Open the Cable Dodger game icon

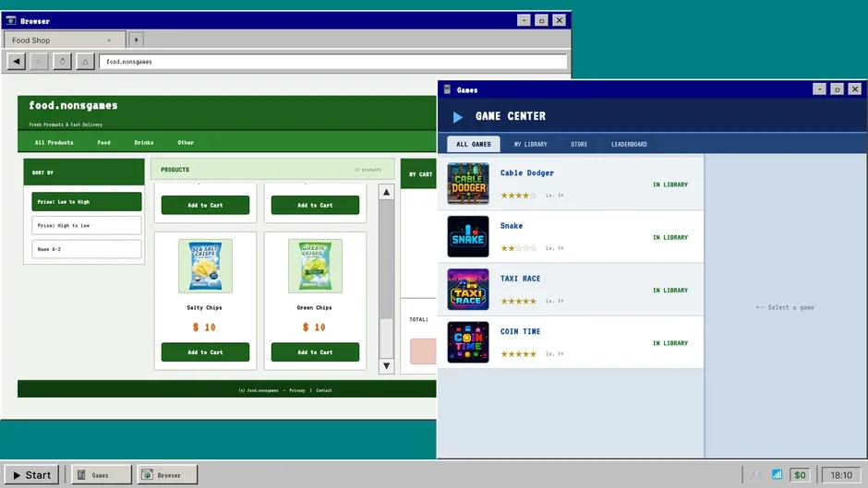[468, 184]
